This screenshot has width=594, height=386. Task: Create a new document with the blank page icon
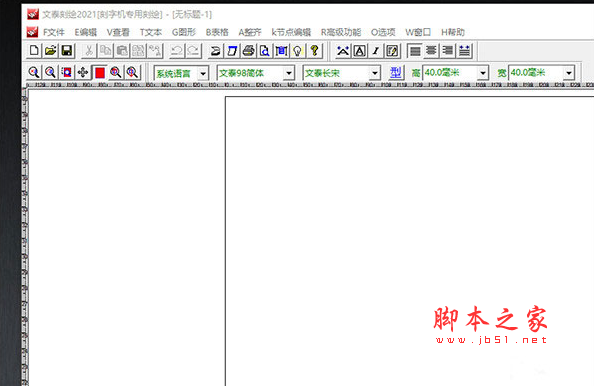click(x=34, y=50)
